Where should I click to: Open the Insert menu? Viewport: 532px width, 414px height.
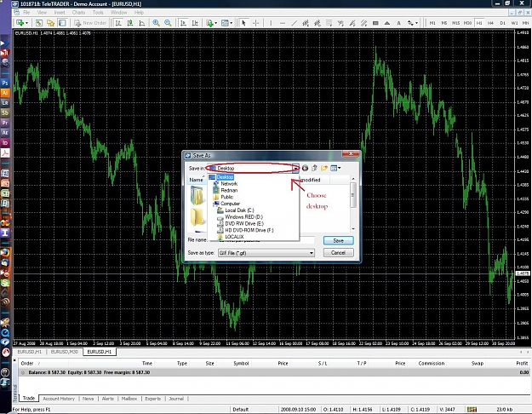pyautogui.click(x=60, y=13)
